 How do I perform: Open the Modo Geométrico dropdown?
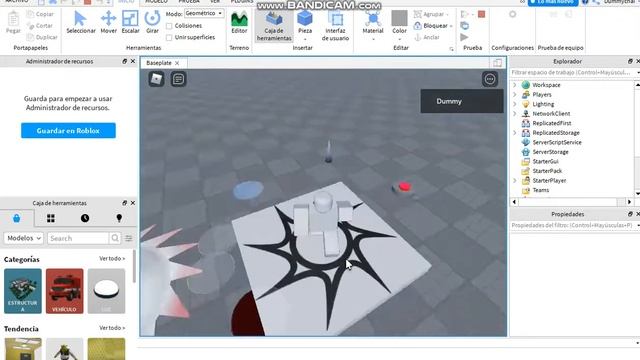click(x=204, y=13)
